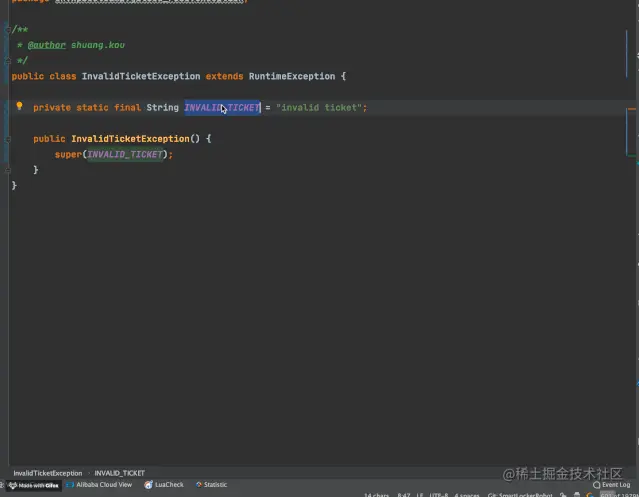Click the read-only lock icon in status bar
The image size is (639, 497).
(563, 495)
